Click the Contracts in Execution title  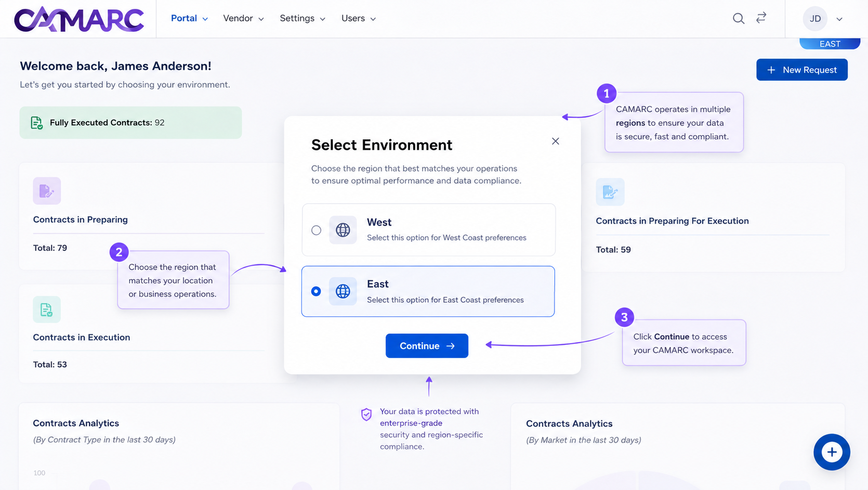tap(82, 337)
